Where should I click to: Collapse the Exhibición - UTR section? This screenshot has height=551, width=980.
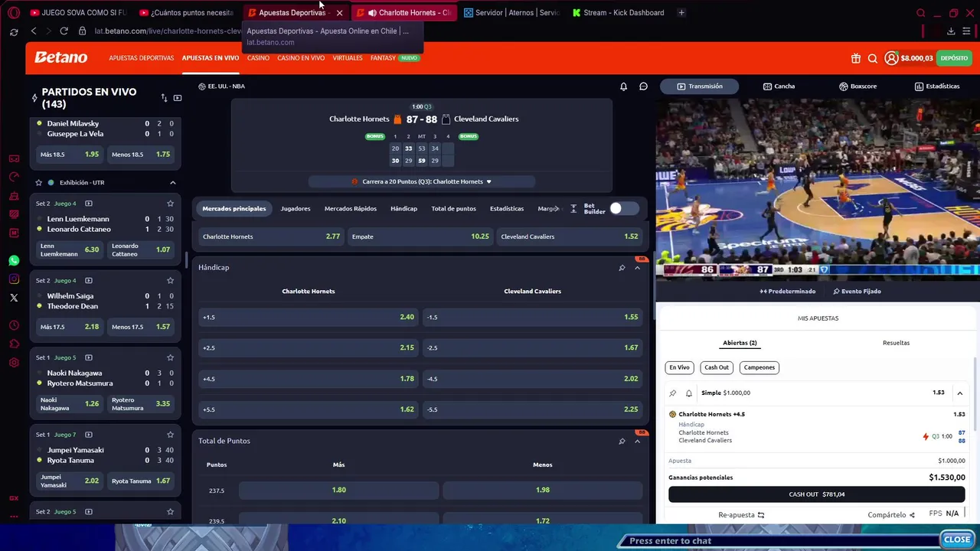point(172,183)
